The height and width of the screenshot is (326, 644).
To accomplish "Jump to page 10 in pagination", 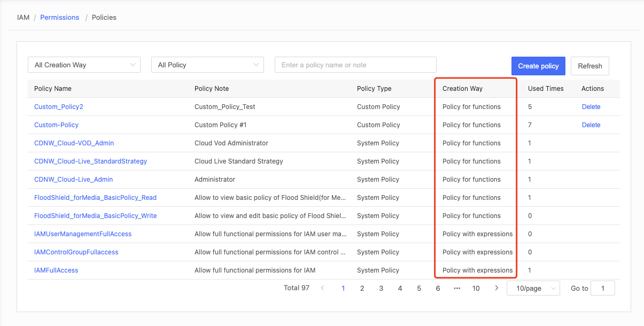I will [476, 288].
